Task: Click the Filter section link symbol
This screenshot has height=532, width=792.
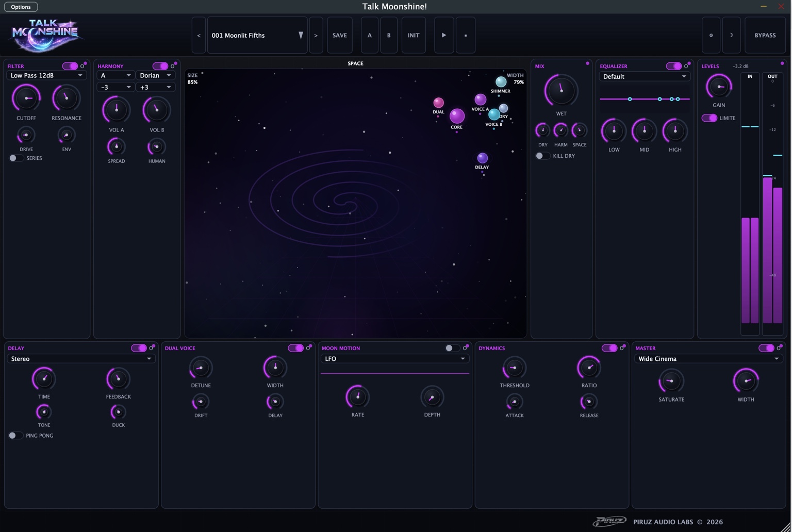Action: pos(82,66)
